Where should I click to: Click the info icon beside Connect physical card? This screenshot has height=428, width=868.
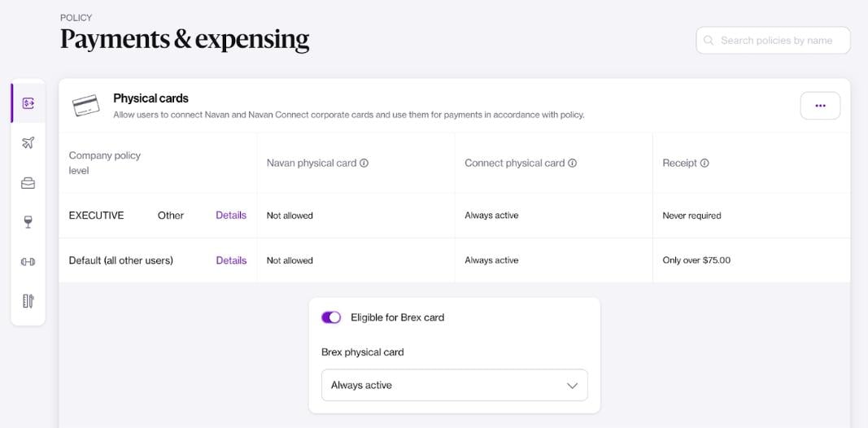[x=572, y=163]
